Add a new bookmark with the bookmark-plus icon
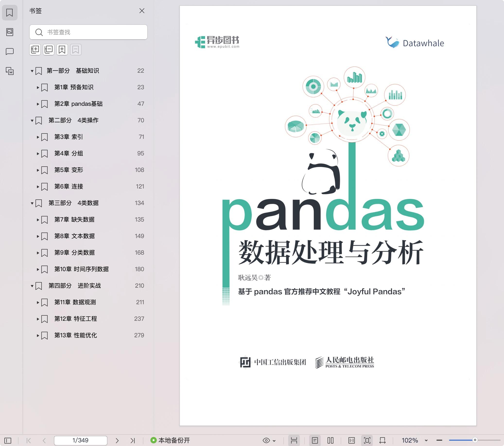 [62, 50]
